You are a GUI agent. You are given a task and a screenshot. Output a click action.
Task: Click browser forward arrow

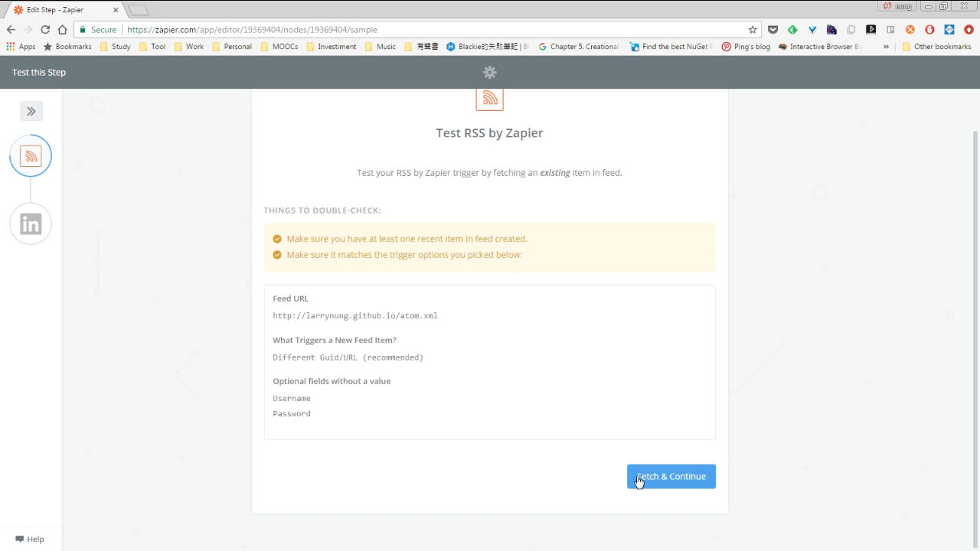coord(28,29)
